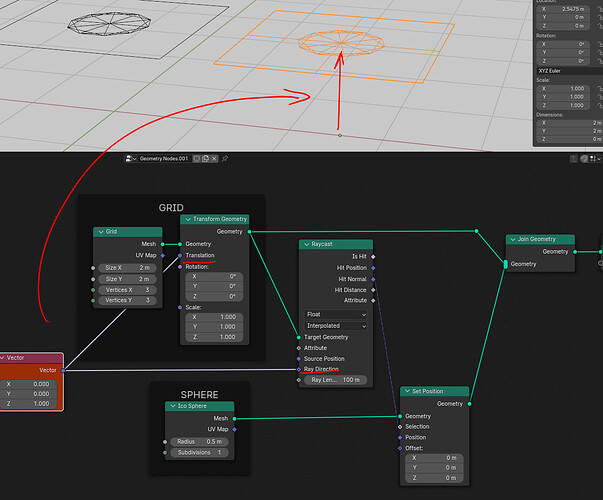Lock the Rotation Y lock icon

point(600,52)
